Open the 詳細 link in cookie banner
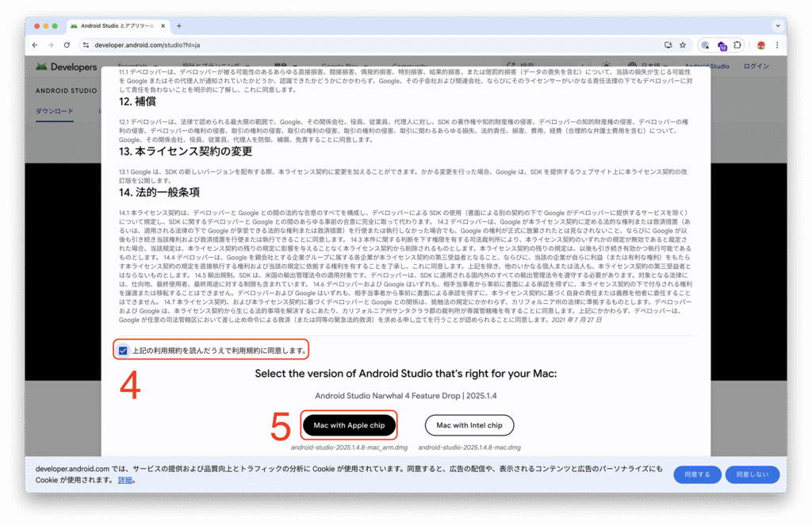The width and height of the screenshot is (812, 526). pos(125,480)
